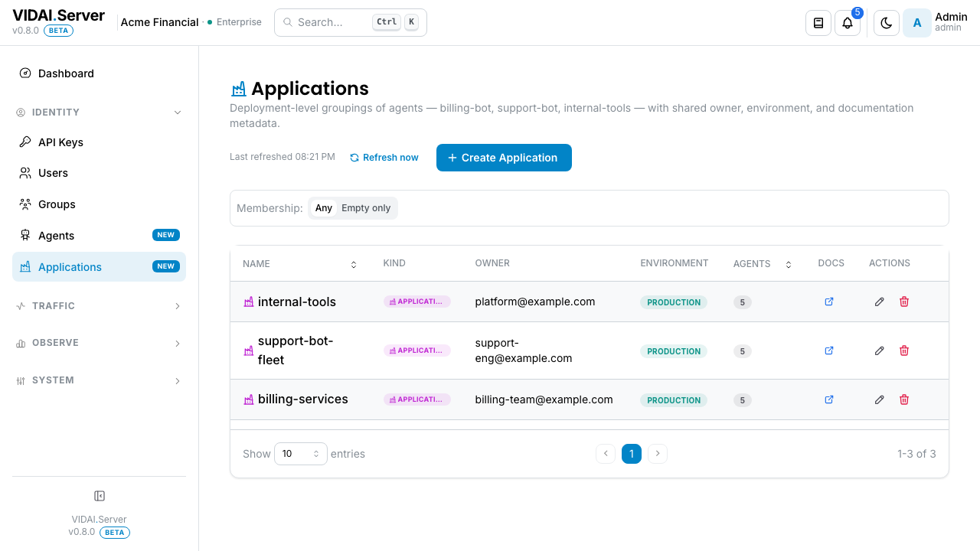Screen dimensions: 980x551
Task: Select Applications in the sidebar
Action: pos(100,267)
